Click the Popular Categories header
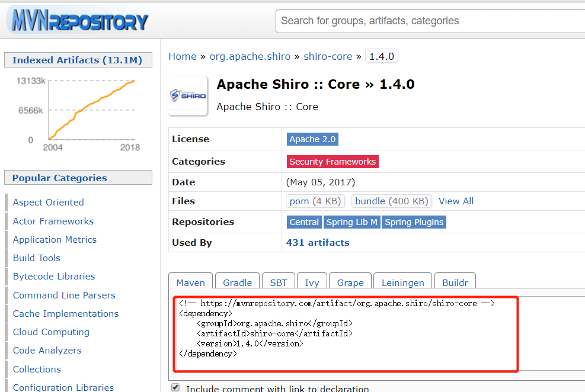The height and width of the screenshot is (392, 585). (78, 178)
